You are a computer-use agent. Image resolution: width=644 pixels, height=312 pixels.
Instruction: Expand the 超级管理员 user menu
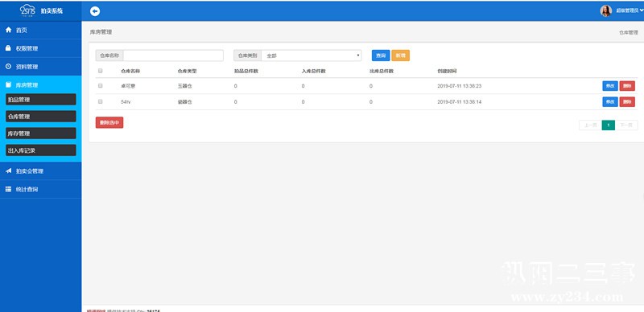[629, 11]
